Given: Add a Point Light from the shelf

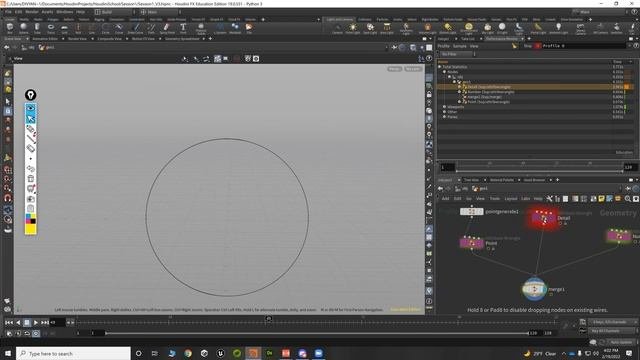Looking at the screenshot, I should [353, 28].
